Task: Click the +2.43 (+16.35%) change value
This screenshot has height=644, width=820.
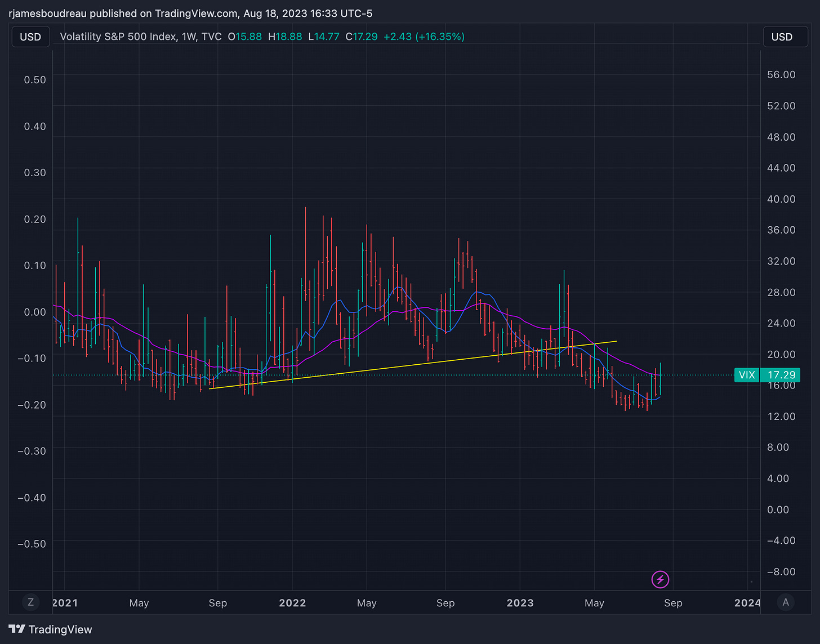Action: tap(424, 37)
